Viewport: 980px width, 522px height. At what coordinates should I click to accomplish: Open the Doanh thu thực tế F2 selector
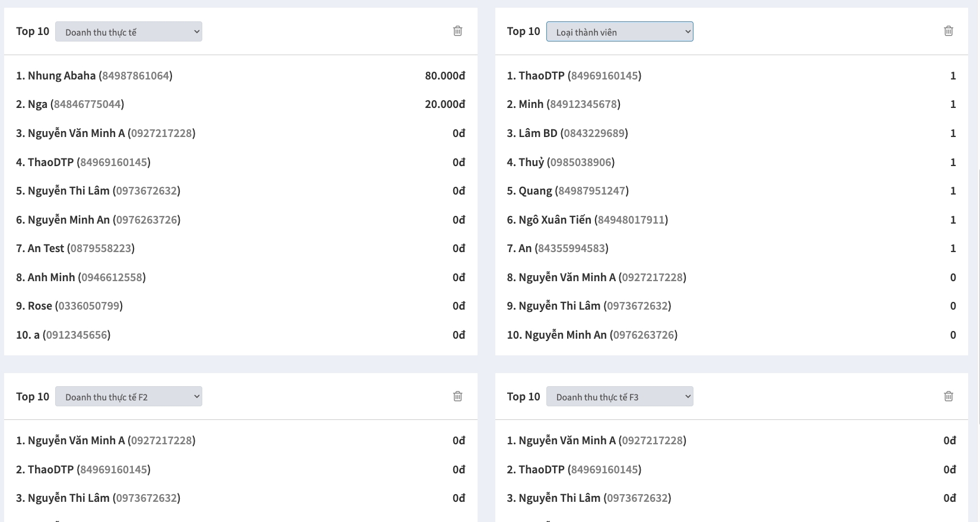click(129, 397)
